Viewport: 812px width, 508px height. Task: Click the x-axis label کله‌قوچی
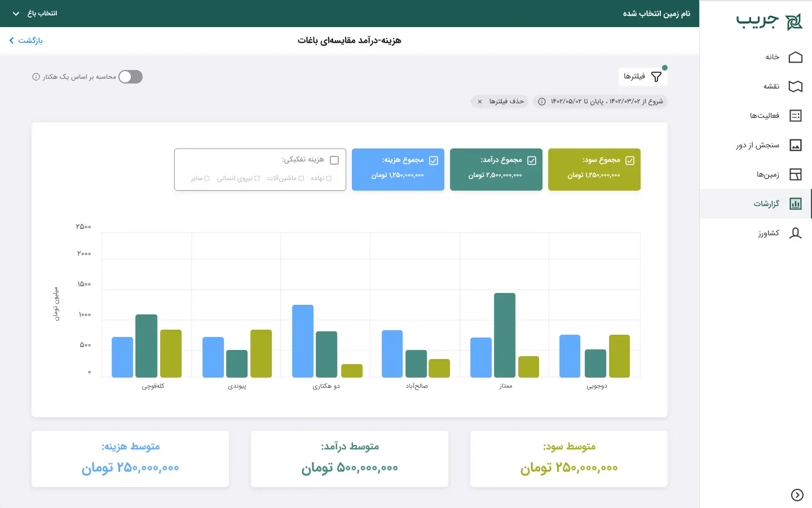coord(153,386)
